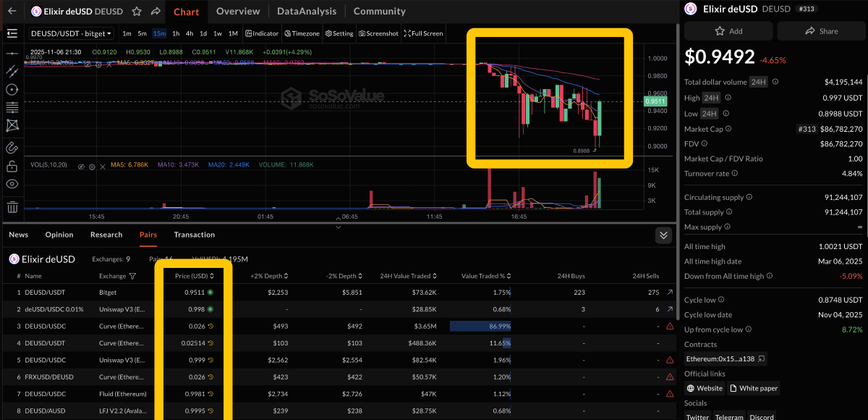Image resolution: width=868 pixels, height=420 pixels.
Task: Open the chart Indicator menu
Action: [262, 33]
